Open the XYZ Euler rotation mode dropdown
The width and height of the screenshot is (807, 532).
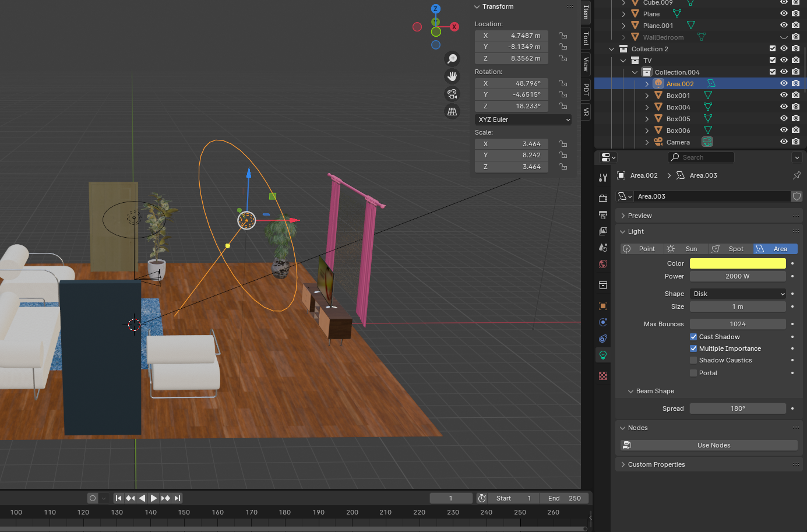pyautogui.click(x=523, y=119)
